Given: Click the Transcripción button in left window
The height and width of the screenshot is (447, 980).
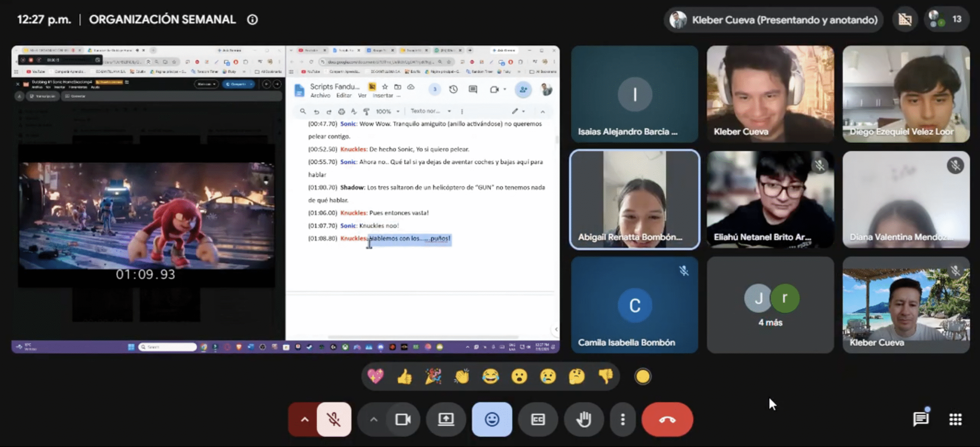Looking at the screenshot, I should [43, 96].
